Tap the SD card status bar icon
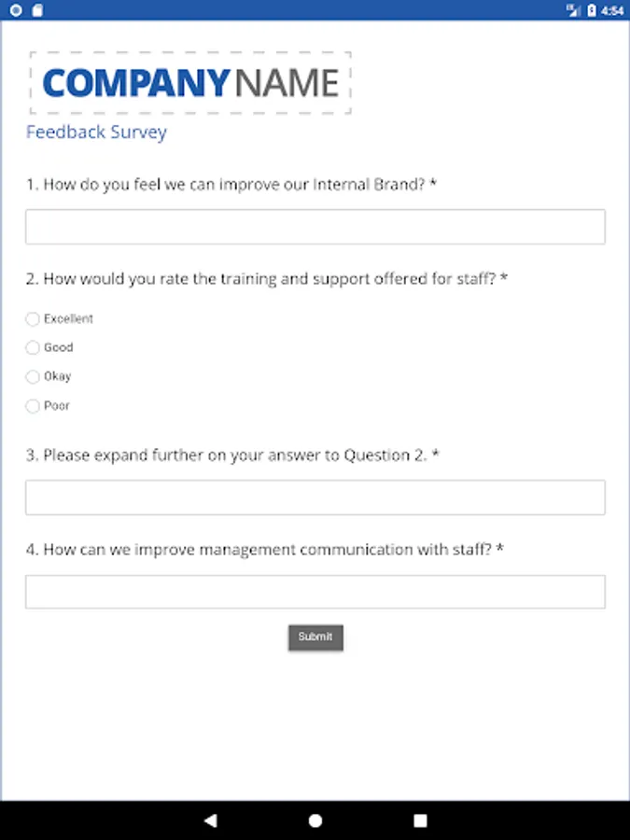 [37, 10]
